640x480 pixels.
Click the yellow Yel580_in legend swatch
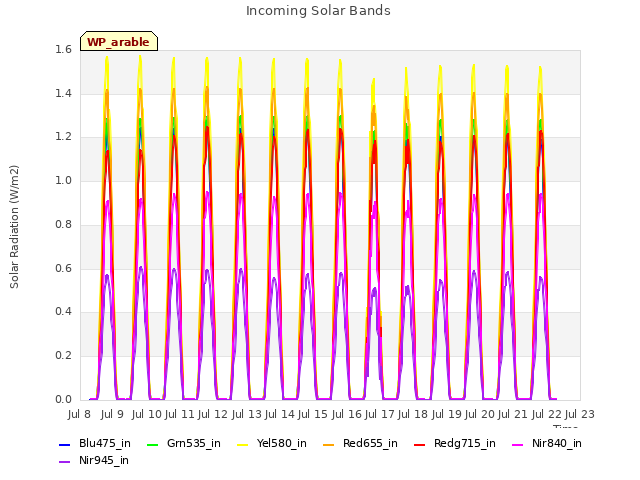point(242,444)
